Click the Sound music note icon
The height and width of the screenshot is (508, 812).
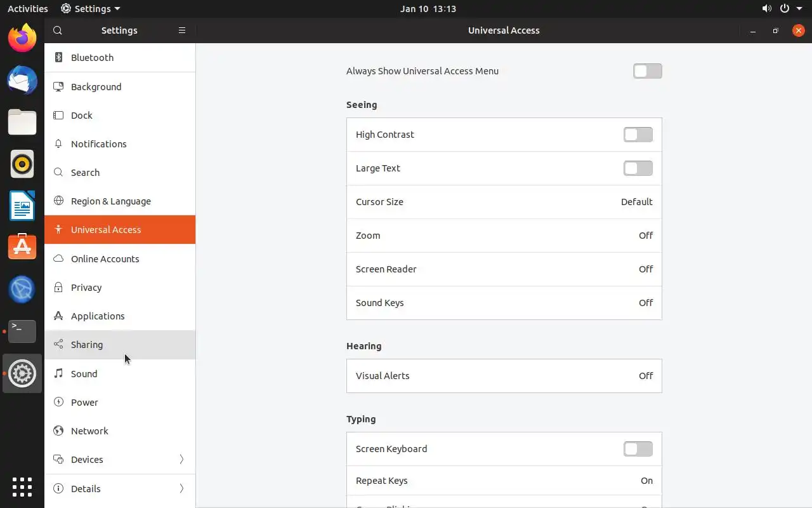coord(58,373)
